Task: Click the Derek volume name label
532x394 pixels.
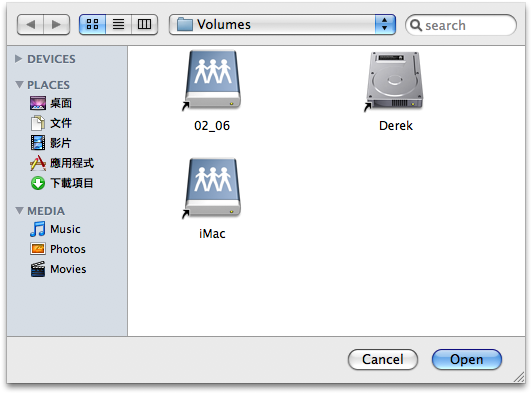Action: point(396,126)
